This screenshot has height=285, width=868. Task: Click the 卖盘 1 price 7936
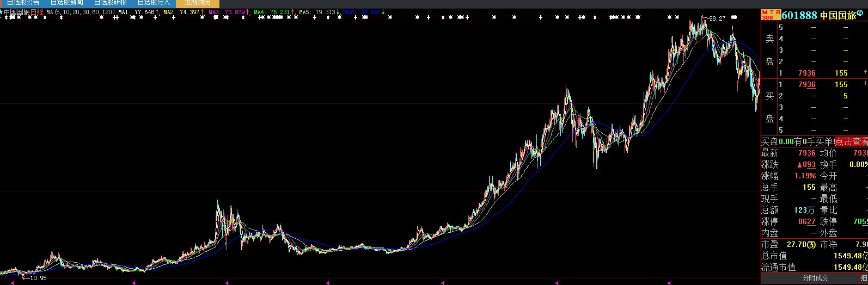point(807,73)
